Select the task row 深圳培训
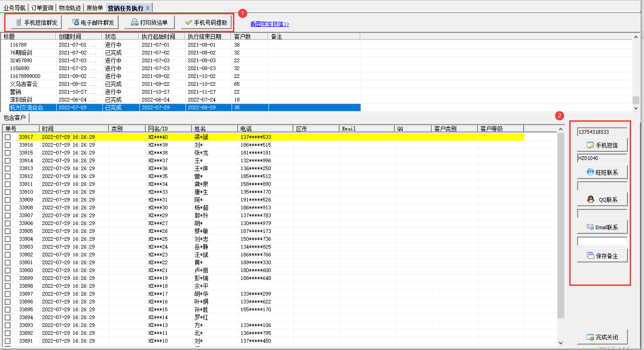 [181, 100]
